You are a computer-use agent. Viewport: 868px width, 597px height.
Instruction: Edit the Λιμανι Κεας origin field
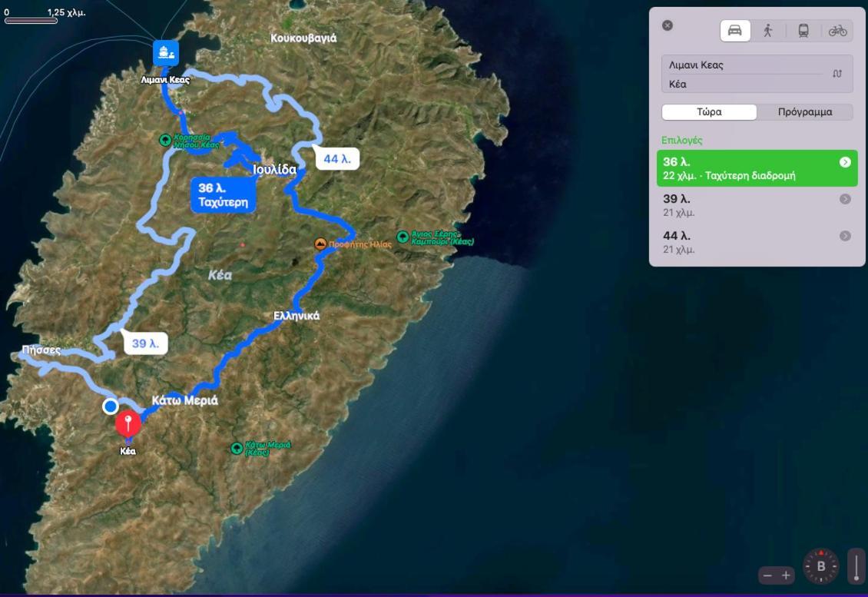[x=747, y=65]
